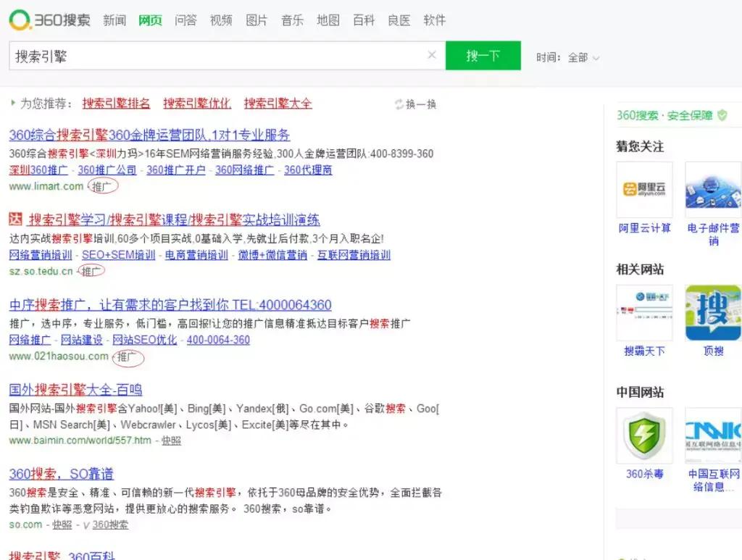
Task: Open the 400-0064-360 sublink
Action: coord(218,340)
